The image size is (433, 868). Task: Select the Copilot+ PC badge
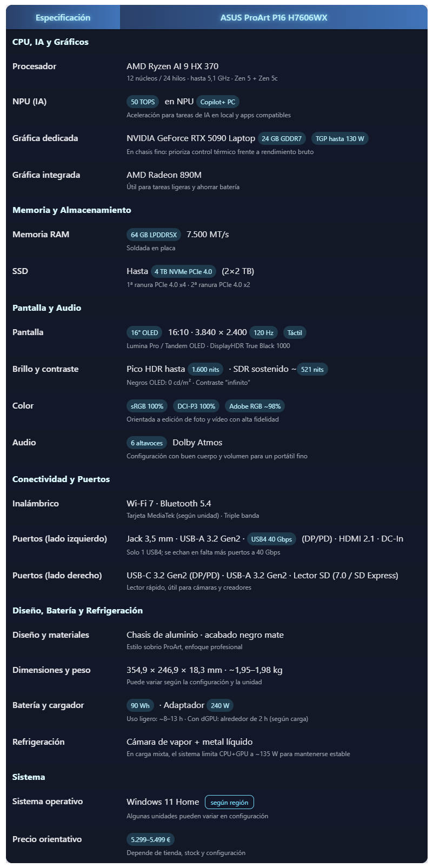pyautogui.click(x=217, y=102)
